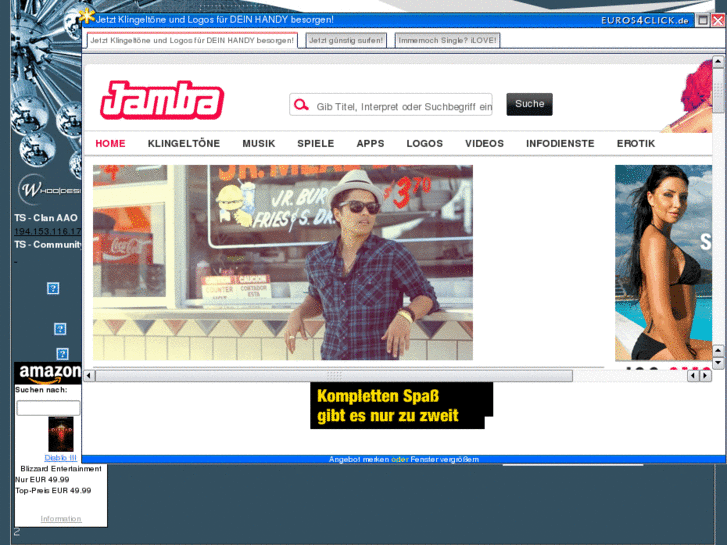Switch to 'Immernoch Single? iLOVE!' tab

pyautogui.click(x=447, y=40)
